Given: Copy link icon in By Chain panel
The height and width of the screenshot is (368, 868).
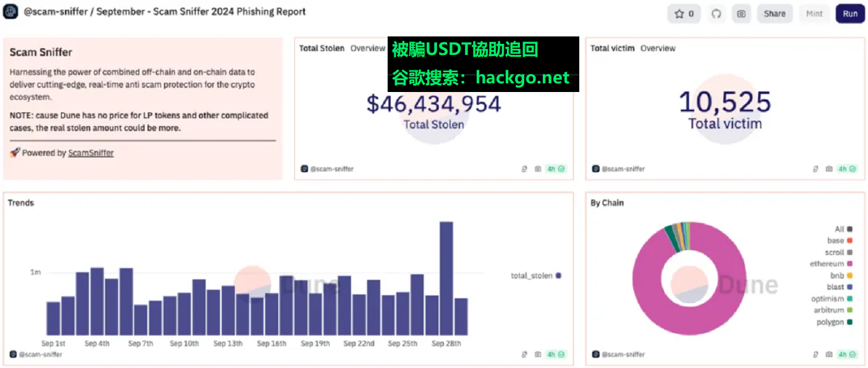Looking at the screenshot, I should (x=815, y=354).
